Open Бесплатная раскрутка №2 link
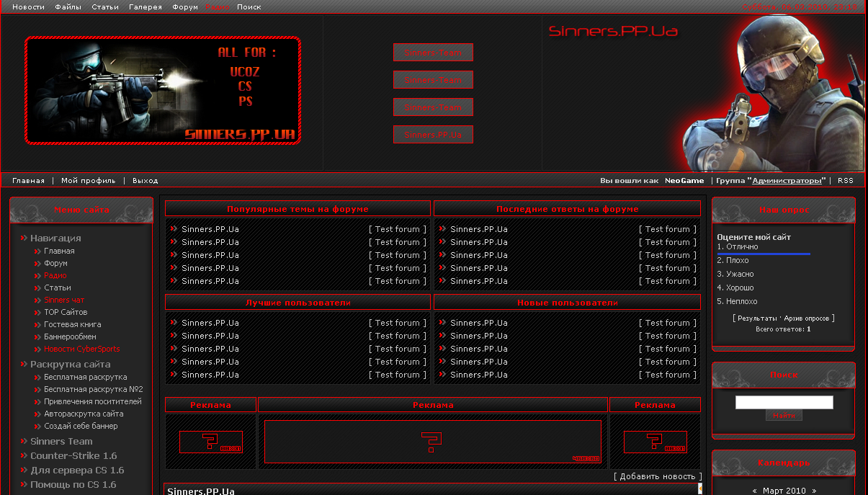 94,389
